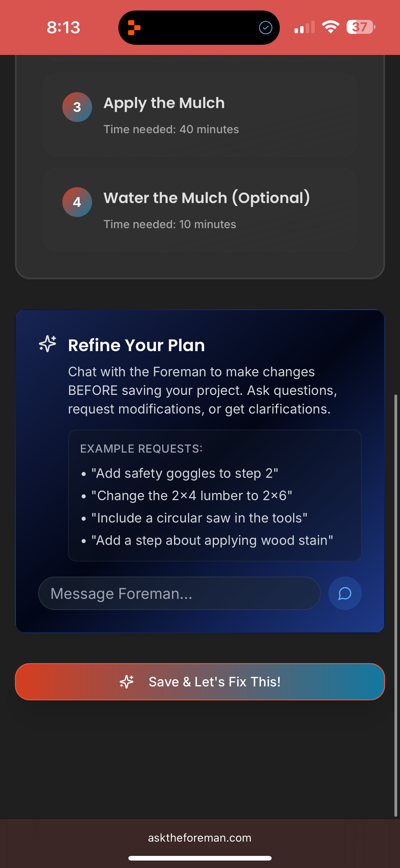Image resolution: width=400 pixels, height=868 pixels.
Task: Select example "Change the 2×4 lumber to 2×6"
Action: (x=192, y=495)
